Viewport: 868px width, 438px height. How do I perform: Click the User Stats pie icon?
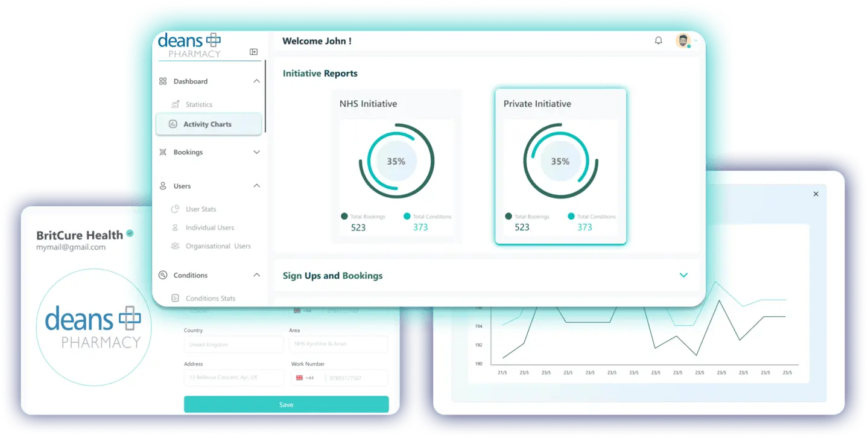[x=176, y=209]
